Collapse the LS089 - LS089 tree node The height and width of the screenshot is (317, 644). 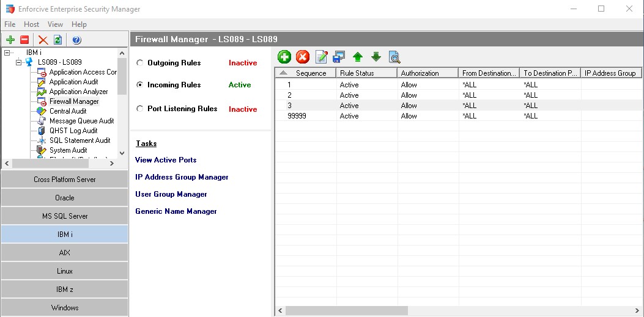(x=19, y=62)
